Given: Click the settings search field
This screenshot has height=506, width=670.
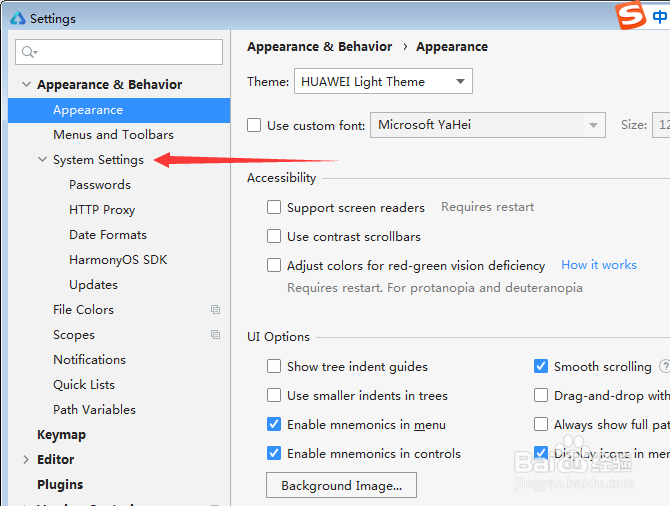Looking at the screenshot, I should tap(125, 52).
